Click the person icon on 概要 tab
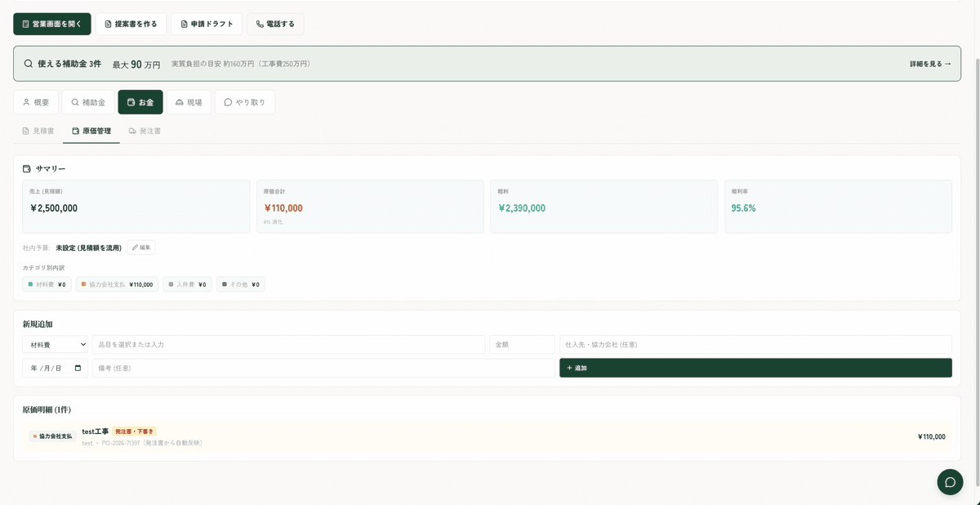This screenshot has height=505, width=980. pyautogui.click(x=26, y=102)
